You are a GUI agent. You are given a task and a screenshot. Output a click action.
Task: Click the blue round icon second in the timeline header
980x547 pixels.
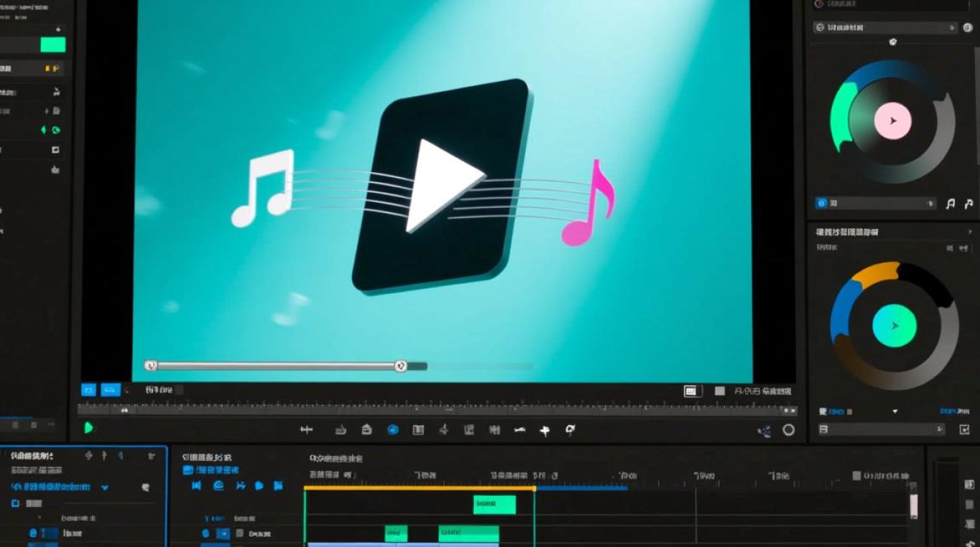(219, 486)
